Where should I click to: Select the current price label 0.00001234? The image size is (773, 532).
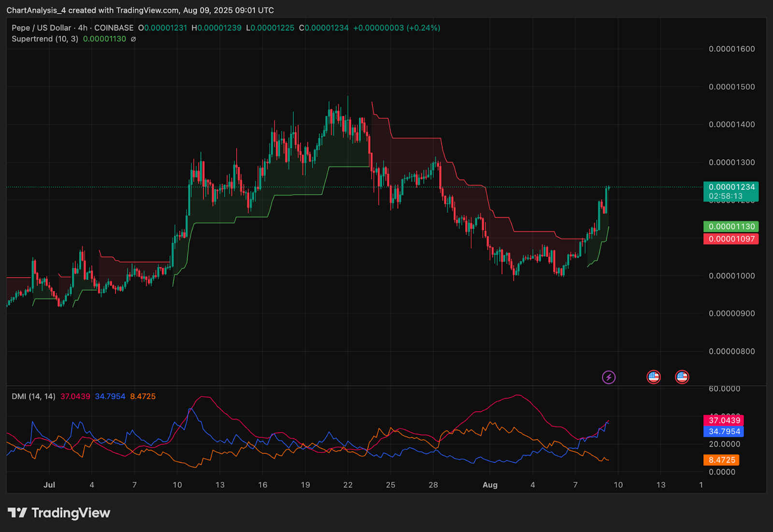(x=731, y=187)
